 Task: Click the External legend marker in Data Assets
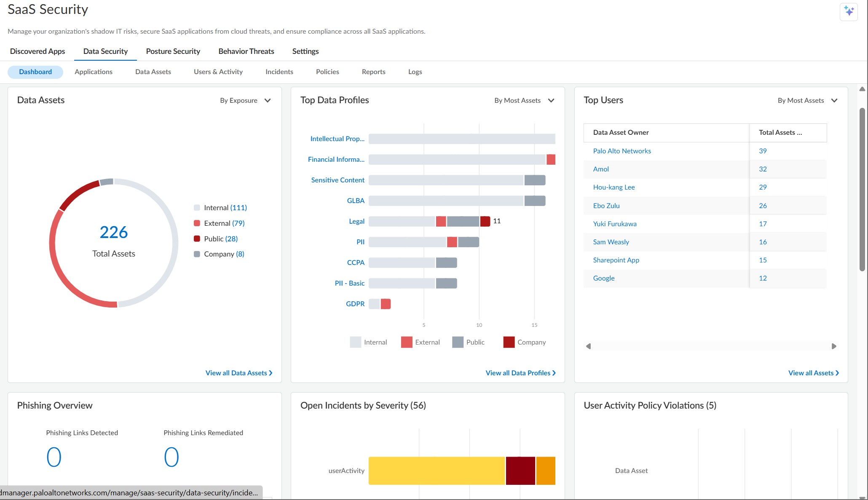197,223
